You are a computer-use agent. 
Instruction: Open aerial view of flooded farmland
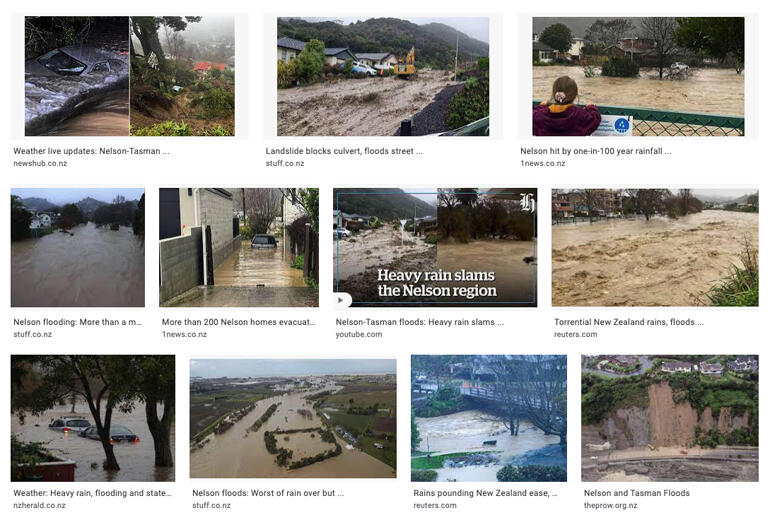pos(293,418)
